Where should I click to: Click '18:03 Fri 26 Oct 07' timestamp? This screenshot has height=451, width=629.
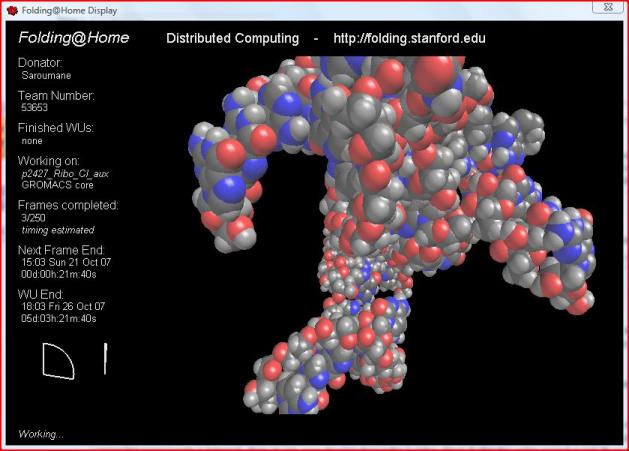[x=63, y=307]
